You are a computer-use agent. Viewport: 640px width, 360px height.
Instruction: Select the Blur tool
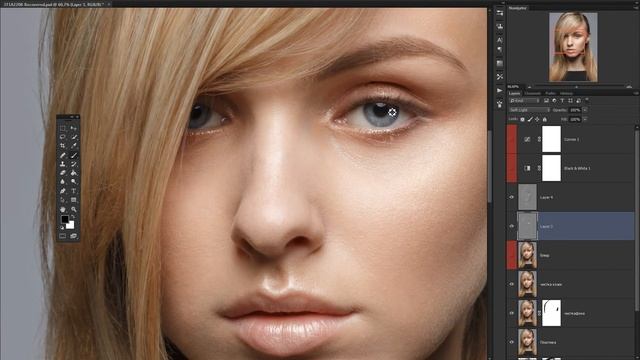63,182
